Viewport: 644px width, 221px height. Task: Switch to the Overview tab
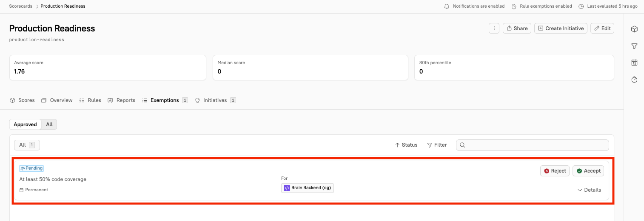pyautogui.click(x=57, y=100)
